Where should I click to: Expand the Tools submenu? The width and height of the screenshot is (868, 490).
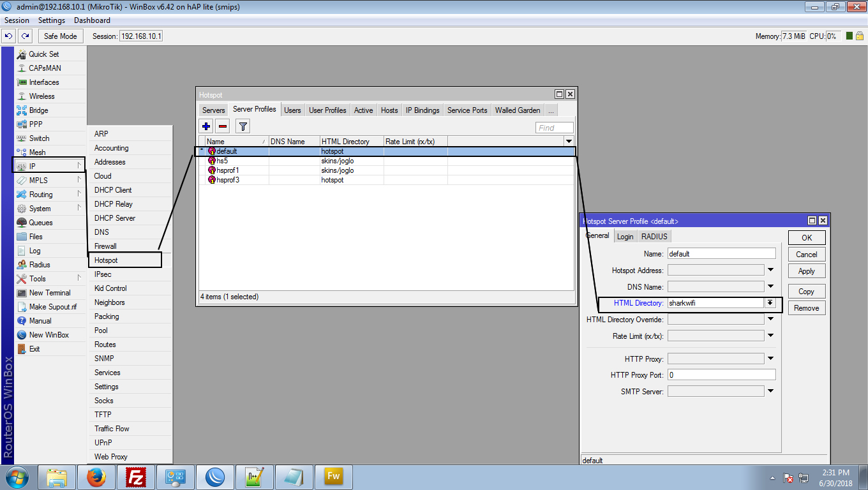point(50,279)
